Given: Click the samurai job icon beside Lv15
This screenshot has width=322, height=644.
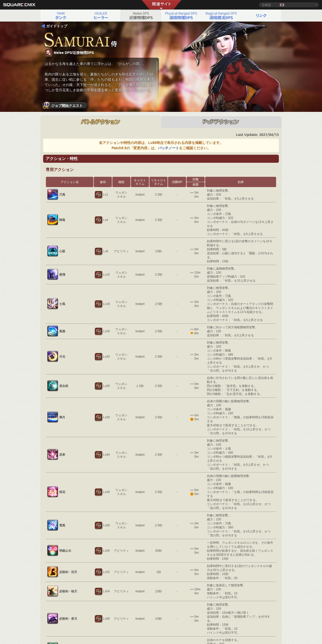Looking at the screenshot, I should (x=99, y=275).
